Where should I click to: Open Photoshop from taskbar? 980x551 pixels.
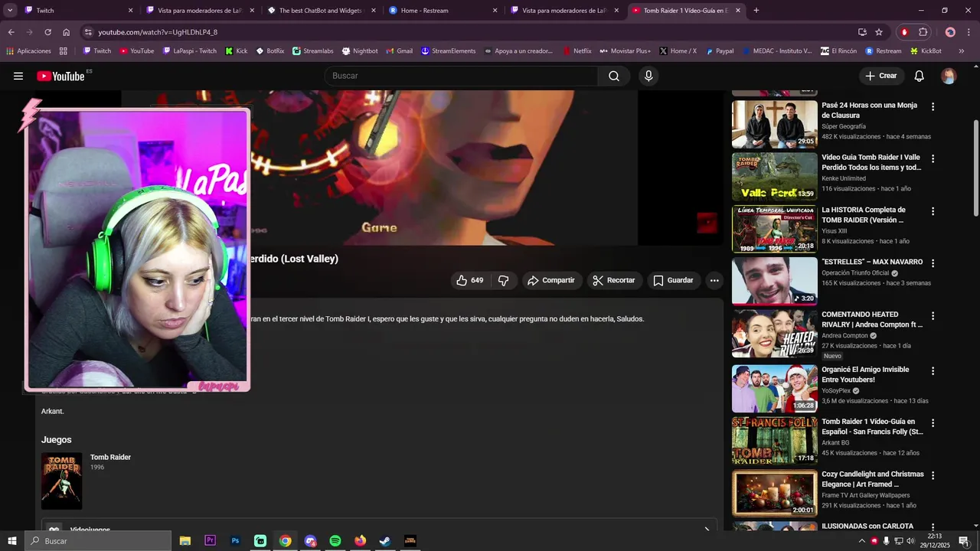point(235,541)
